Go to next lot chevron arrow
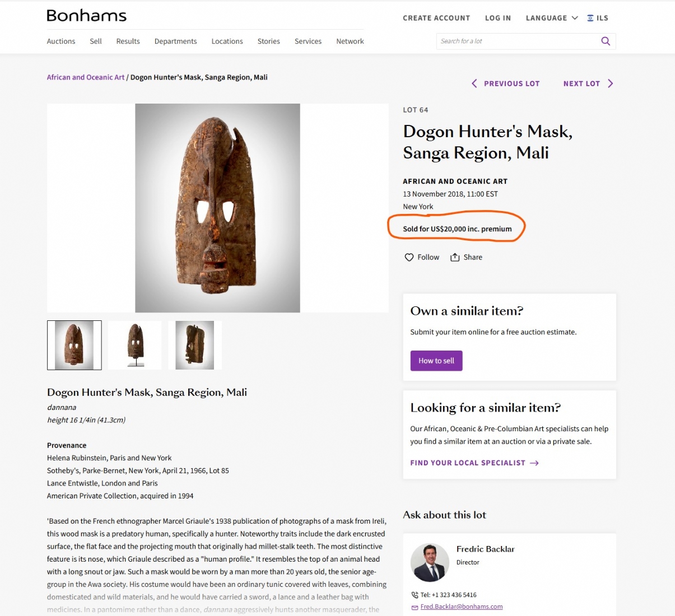The width and height of the screenshot is (675, 616). [611, 83]
